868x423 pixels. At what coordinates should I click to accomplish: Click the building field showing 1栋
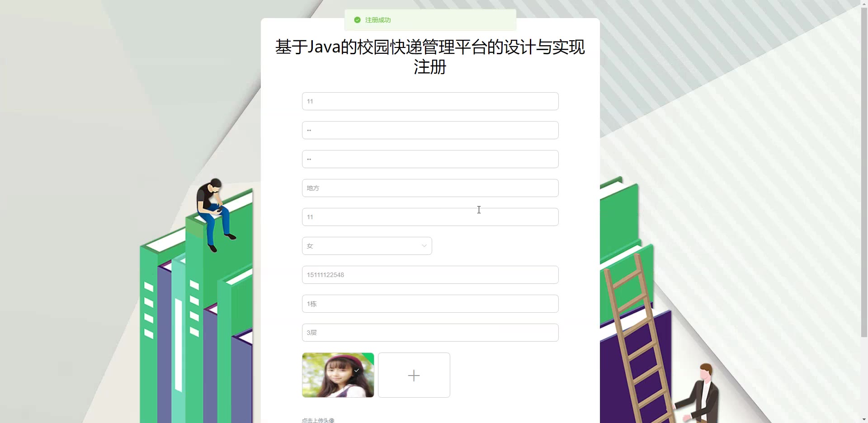click(430, 304)
